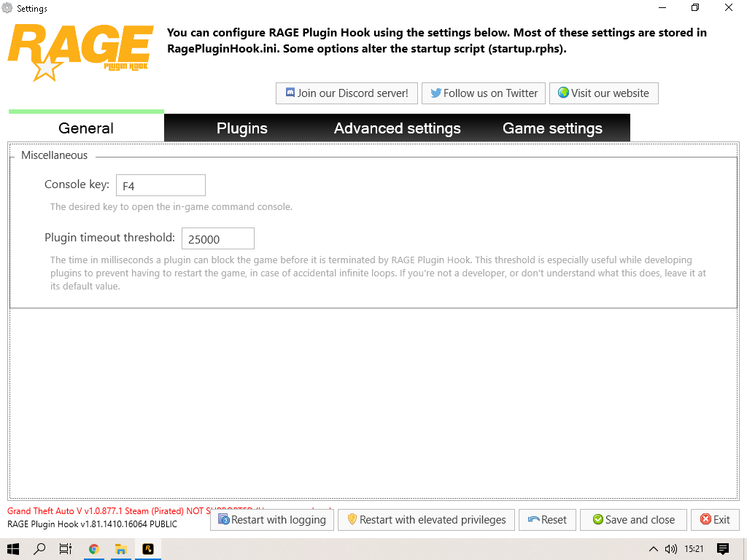The image size is (747, 560).
Task: Open Task View in taskbar
Action: [x=66, y=549]
